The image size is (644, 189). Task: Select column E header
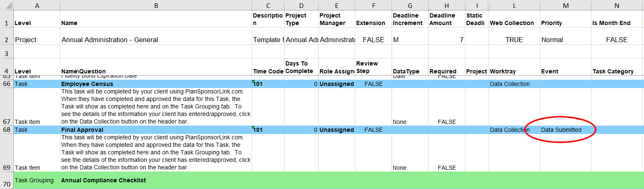coord(337,5)
